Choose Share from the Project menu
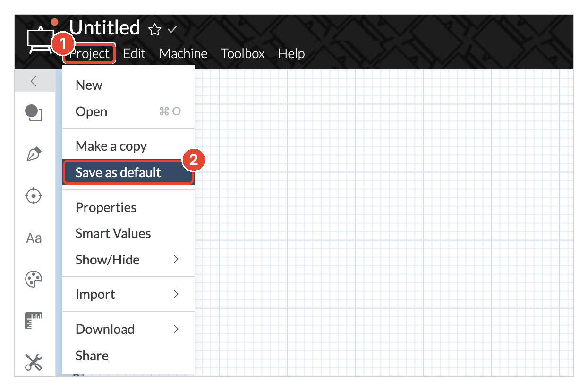Viewport: 588px width, 391px height. point(128,356)
